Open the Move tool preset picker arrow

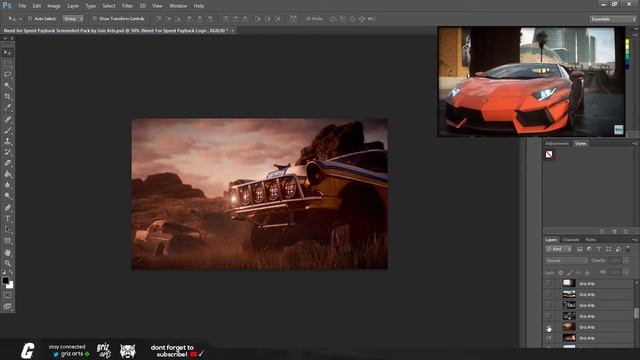[20, 19]
